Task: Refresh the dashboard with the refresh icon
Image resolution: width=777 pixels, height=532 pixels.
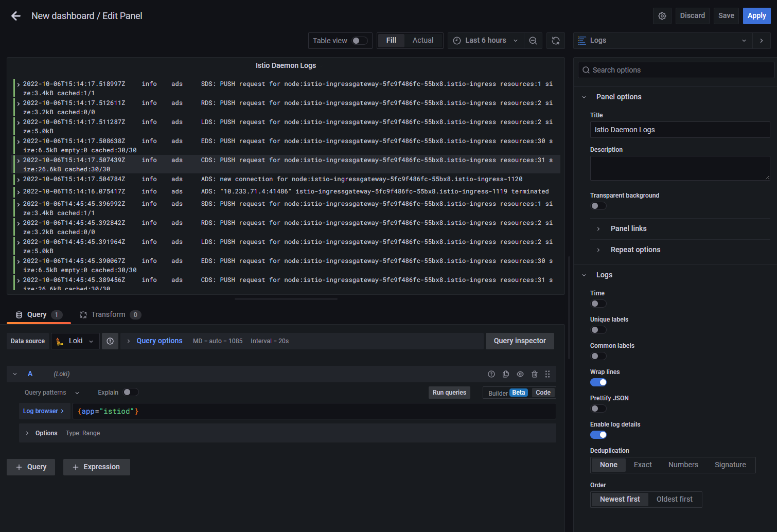Action: click(556, 41)
